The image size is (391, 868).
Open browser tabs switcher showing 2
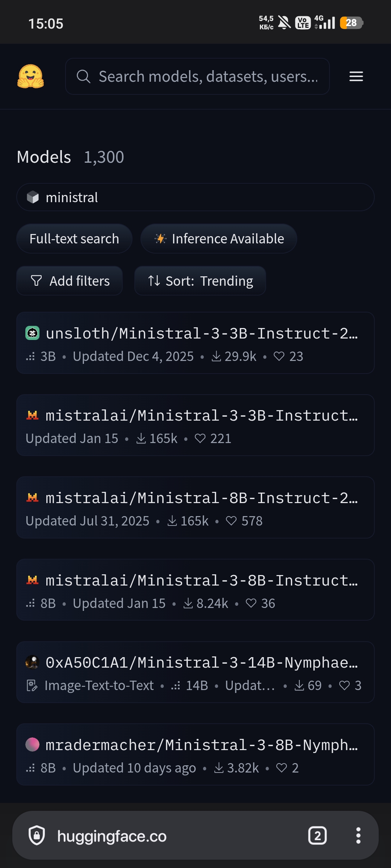point(318,835)
